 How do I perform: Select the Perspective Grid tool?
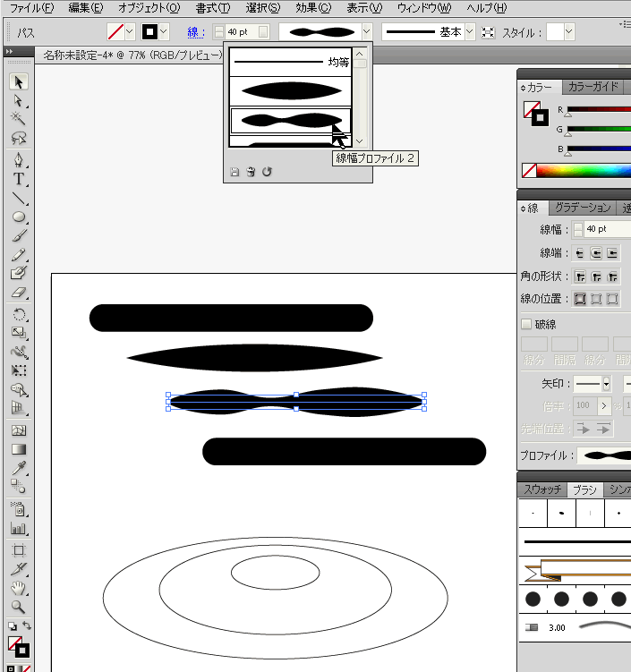click(19, 407)
